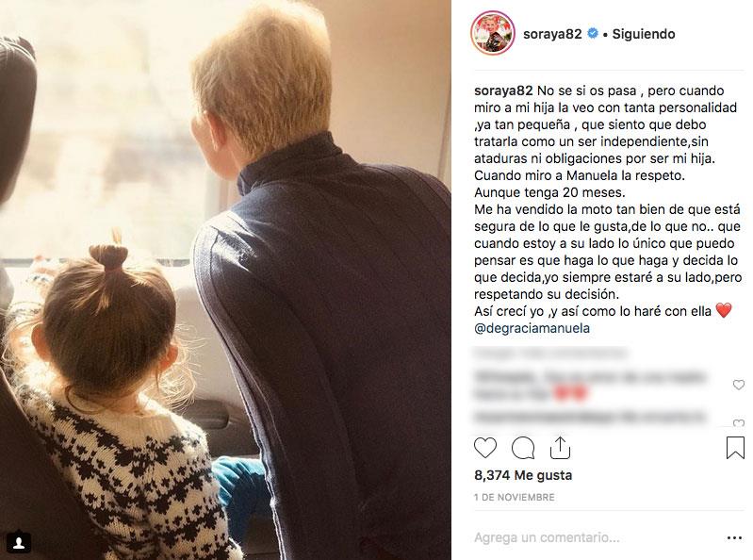Toggle the Siguiendo follow status
This screenshot has width=753, height=560.
pyautogui.click(x=644, y=34)
